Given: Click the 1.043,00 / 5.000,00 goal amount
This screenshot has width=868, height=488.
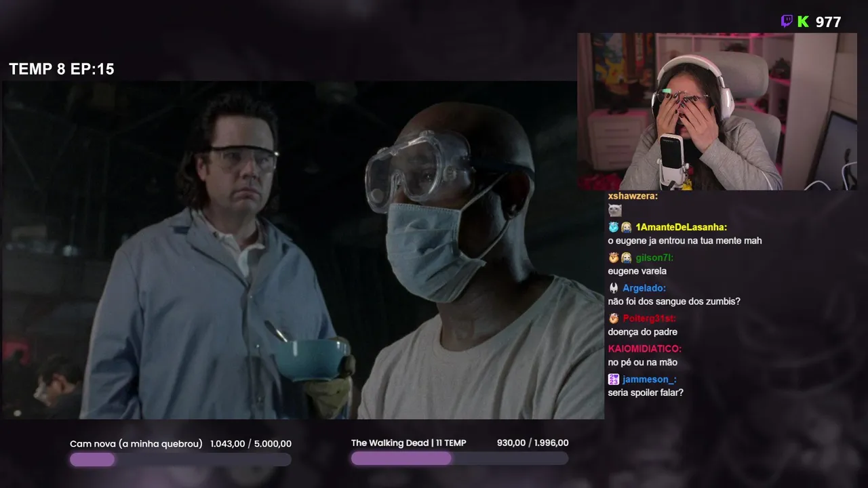Looking at the screenshot, I should (251, 444).
